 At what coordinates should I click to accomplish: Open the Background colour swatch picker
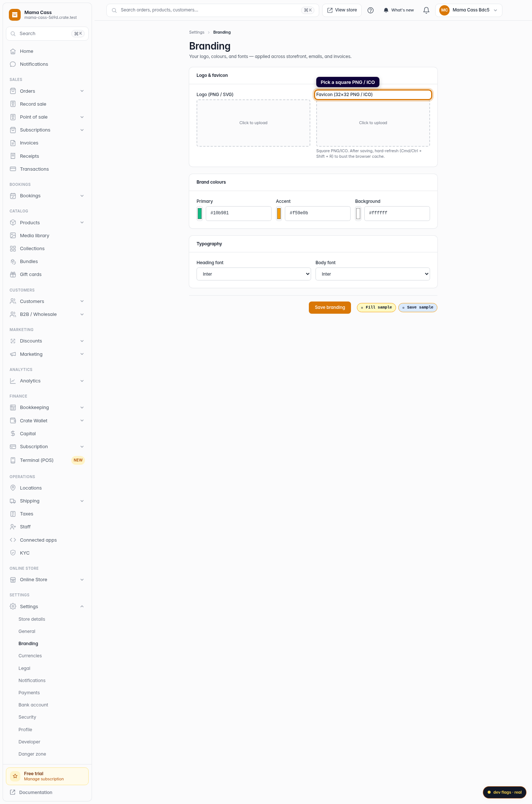pyautogui.click(x=358, y=214)
